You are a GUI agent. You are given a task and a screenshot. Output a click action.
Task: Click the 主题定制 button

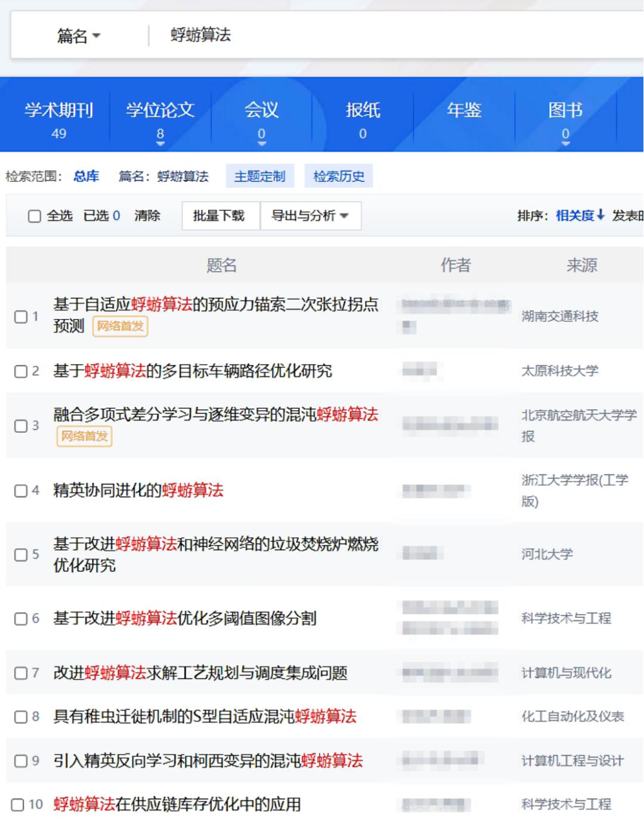(x=259, y=176)
